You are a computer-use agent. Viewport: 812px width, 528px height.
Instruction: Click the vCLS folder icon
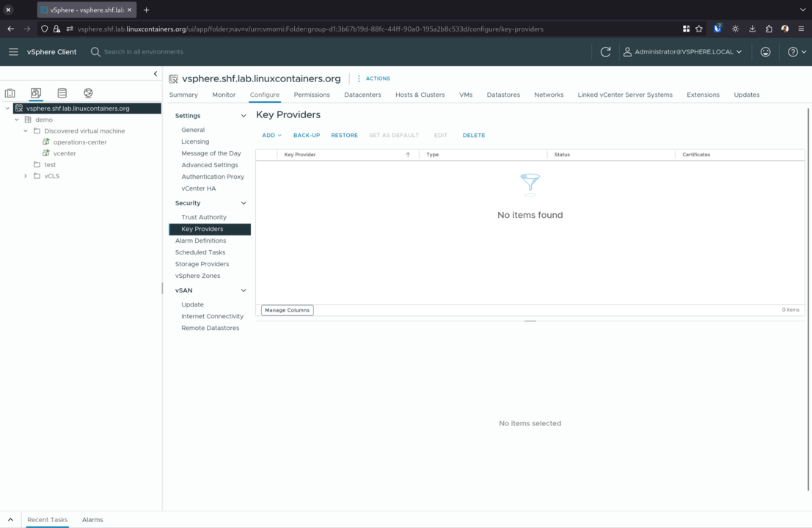click(x=37, y=176)
